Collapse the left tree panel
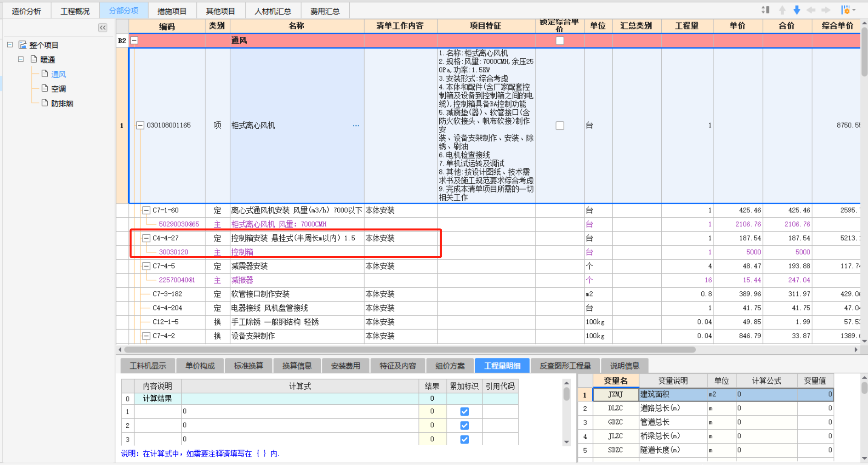The image size is (868, 465). tap(103, 28)
